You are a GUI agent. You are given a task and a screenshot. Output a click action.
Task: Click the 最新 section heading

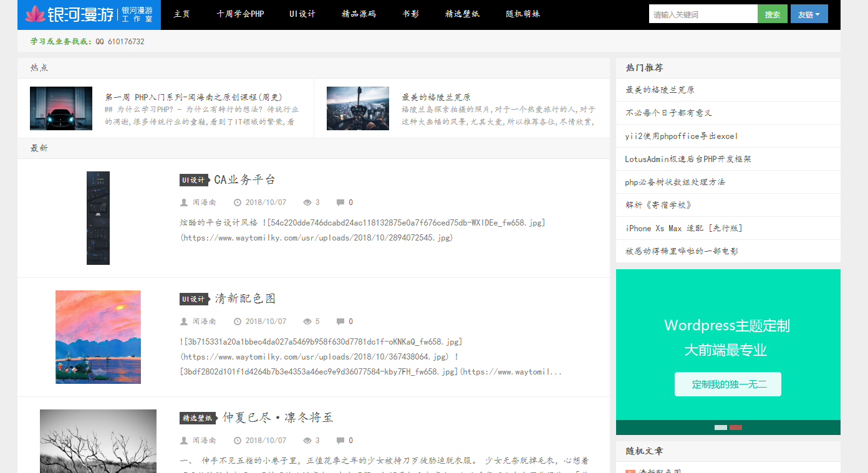(39, 148)
